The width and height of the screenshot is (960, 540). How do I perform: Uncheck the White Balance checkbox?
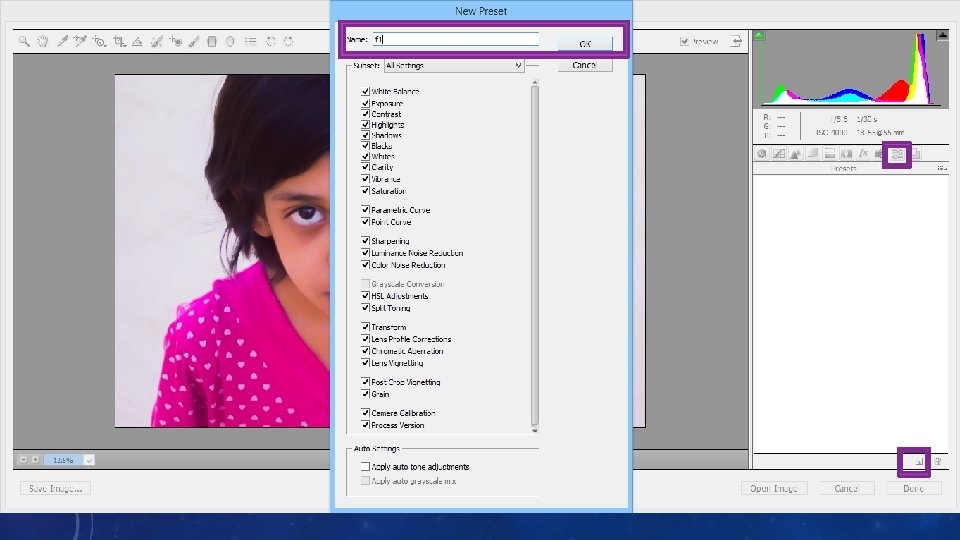coord(366,91)
